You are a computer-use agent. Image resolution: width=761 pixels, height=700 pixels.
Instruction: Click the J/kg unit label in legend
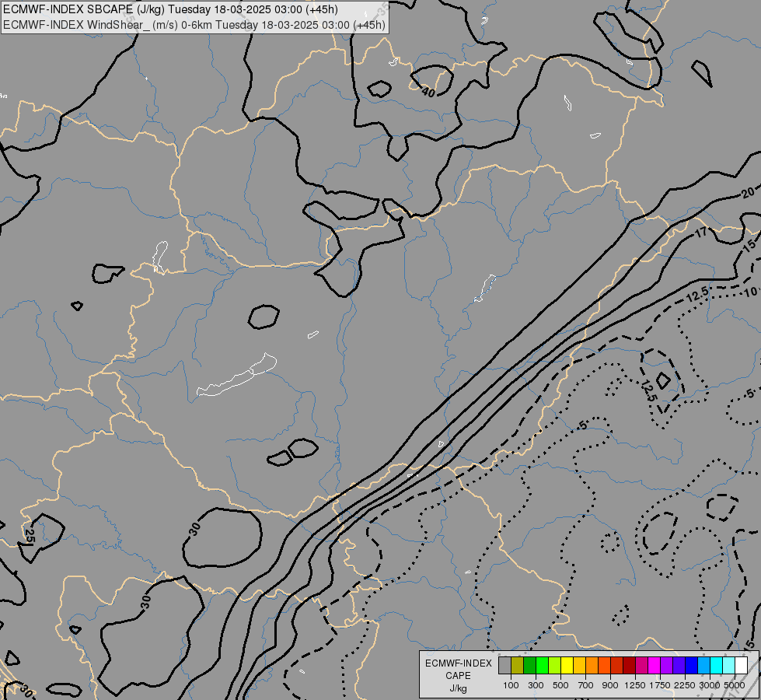click(x=458, y=688)
